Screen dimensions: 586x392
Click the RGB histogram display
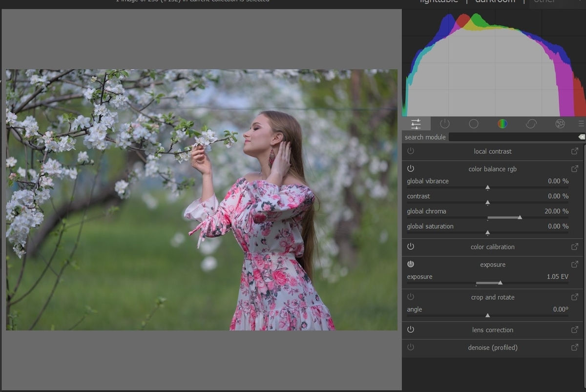click(x=494, y=63)
